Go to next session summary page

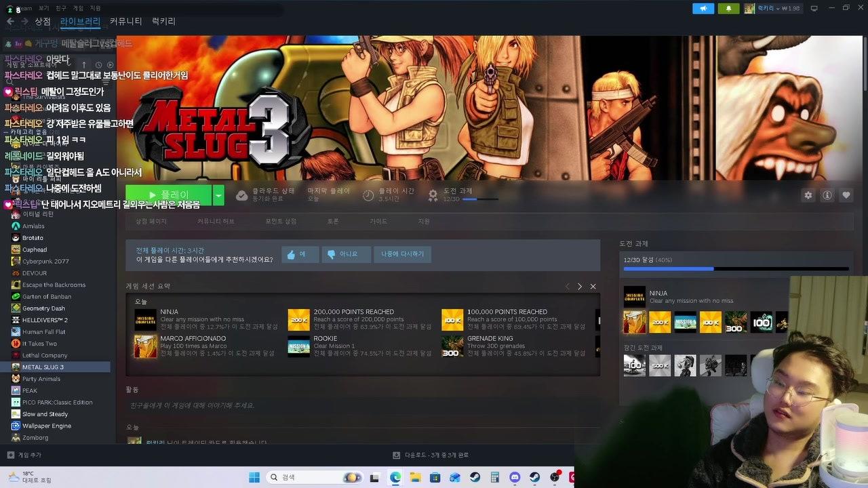point(579,286)
